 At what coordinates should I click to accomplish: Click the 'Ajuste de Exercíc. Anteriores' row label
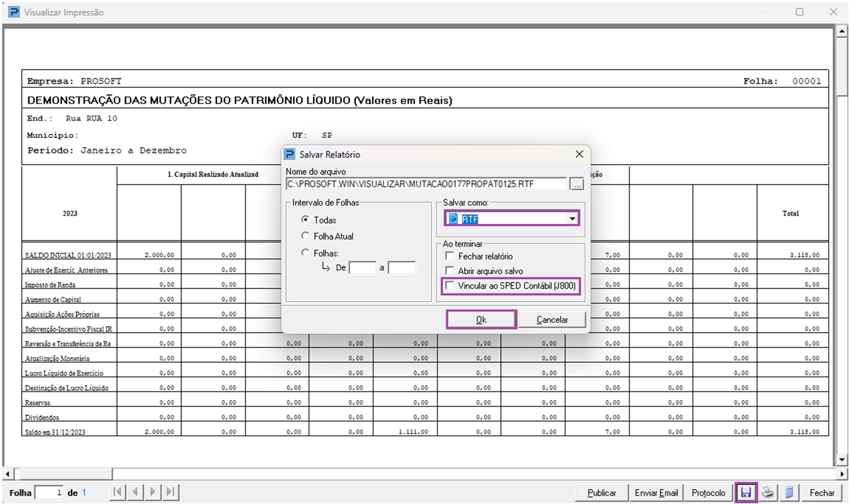[66, 270]
